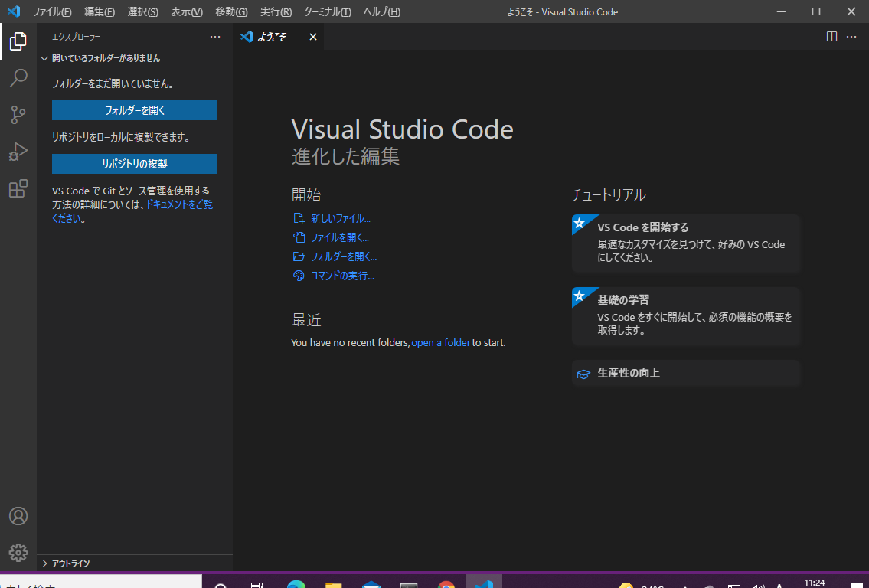869x588 pixels.
Task: Select the VS Code を開始する tutorial card
Action: click(685, 243)
